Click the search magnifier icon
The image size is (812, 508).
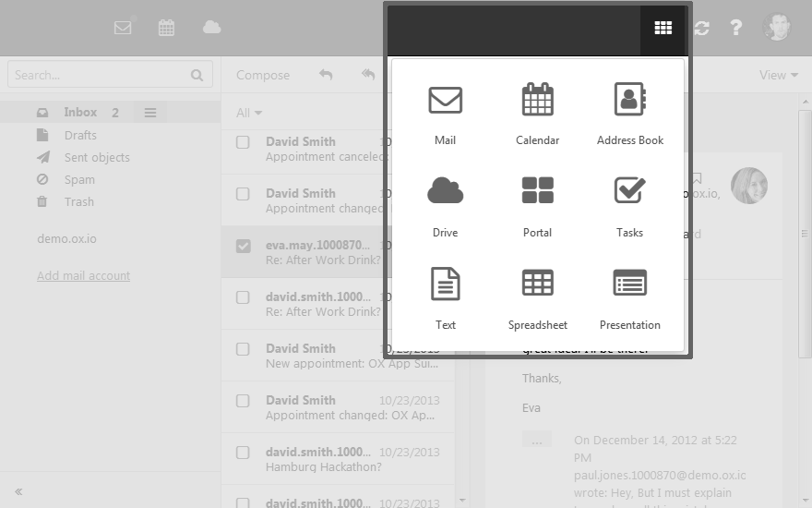[x=197, y=75]
